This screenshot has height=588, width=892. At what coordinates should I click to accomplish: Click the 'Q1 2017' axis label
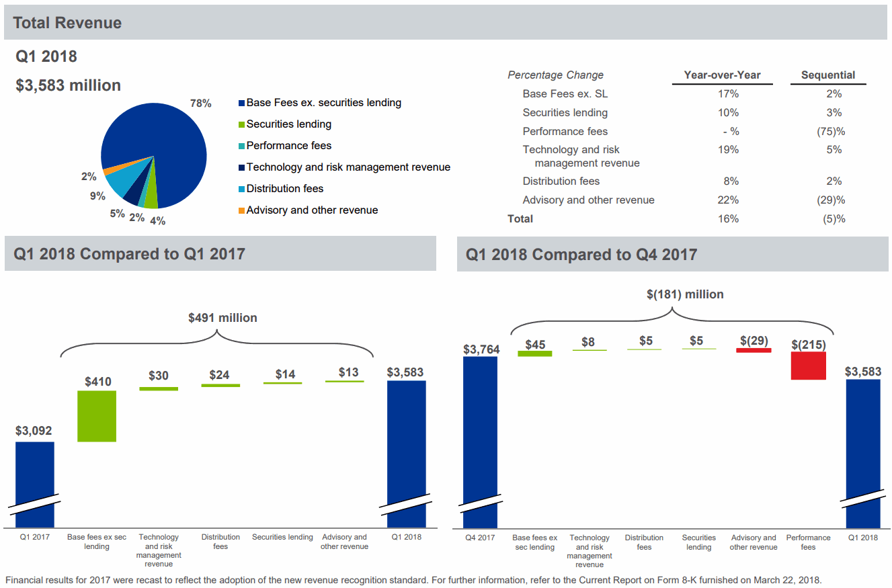[x=35, y=537]
